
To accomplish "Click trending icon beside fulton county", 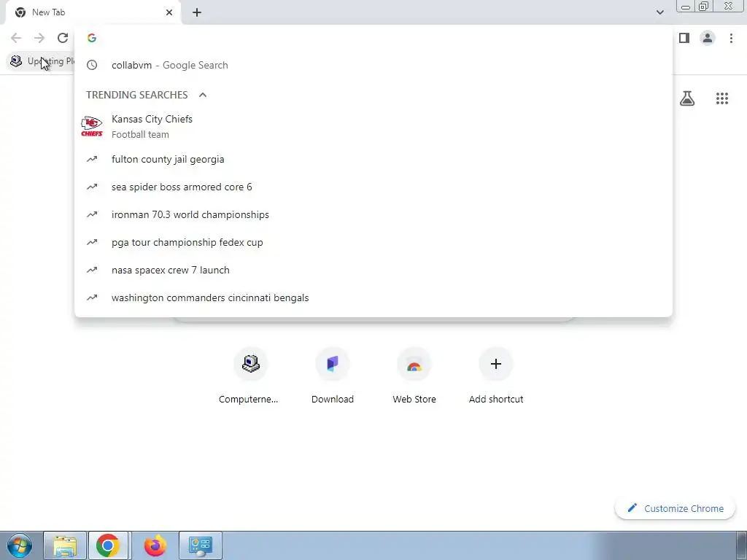I will pyautogui.click(x=92, y=159).
